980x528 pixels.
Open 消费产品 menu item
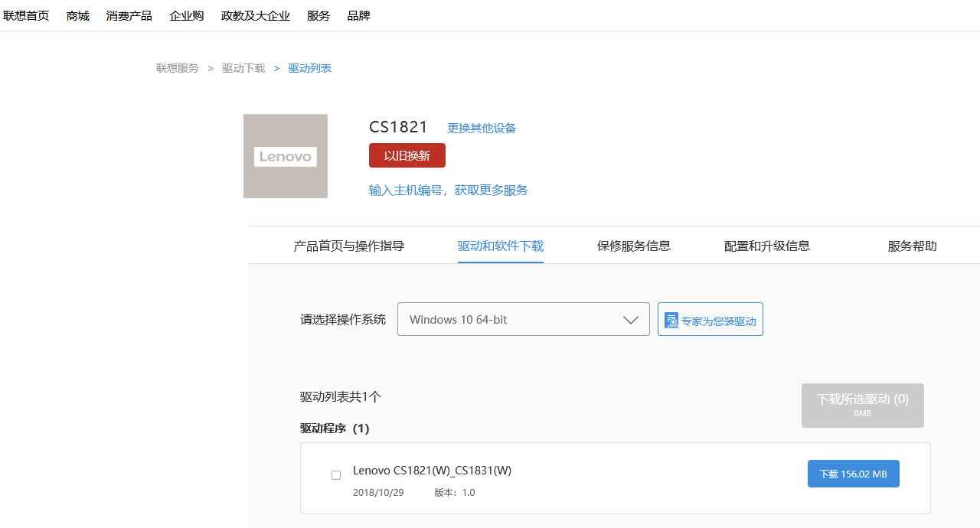pyautogui.click(x=129, y=15)
